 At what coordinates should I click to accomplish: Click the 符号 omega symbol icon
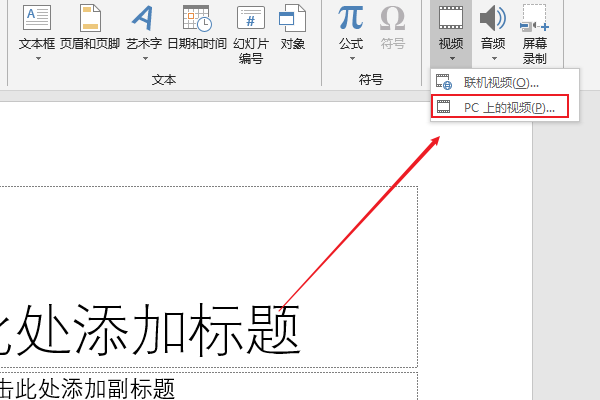(393, 17)
